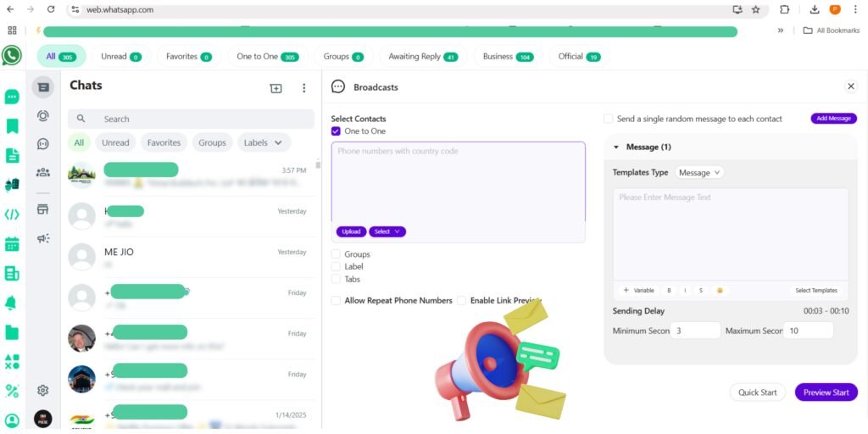Check Allow Repeat Phone Numbers
This screenshot has width=868, height=434.
click(337, 300)
